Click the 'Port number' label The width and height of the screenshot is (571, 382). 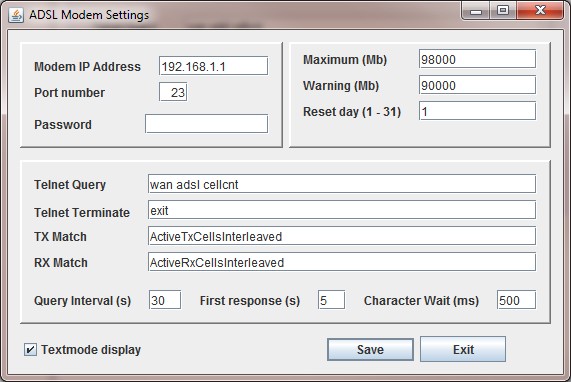click(70, 92)
